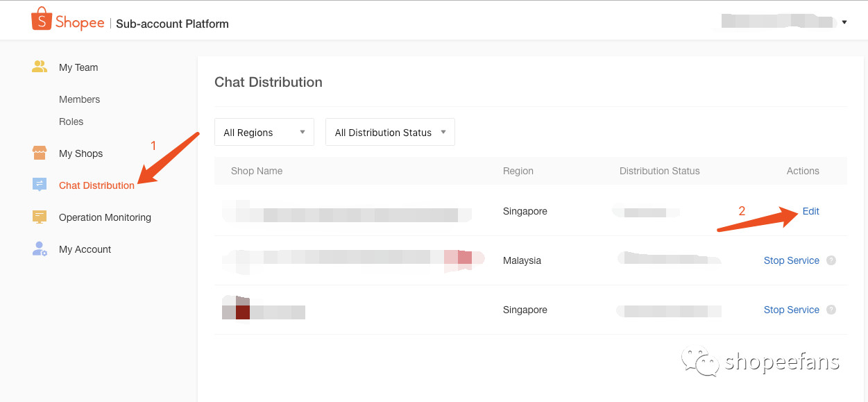Click help icon beside Malaysia Stop Service

point(831,261)
